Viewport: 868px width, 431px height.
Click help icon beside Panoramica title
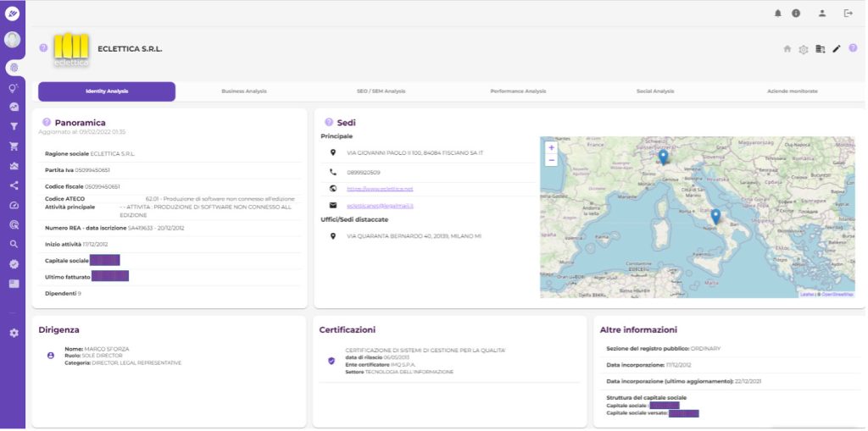(x=47, y=123)
